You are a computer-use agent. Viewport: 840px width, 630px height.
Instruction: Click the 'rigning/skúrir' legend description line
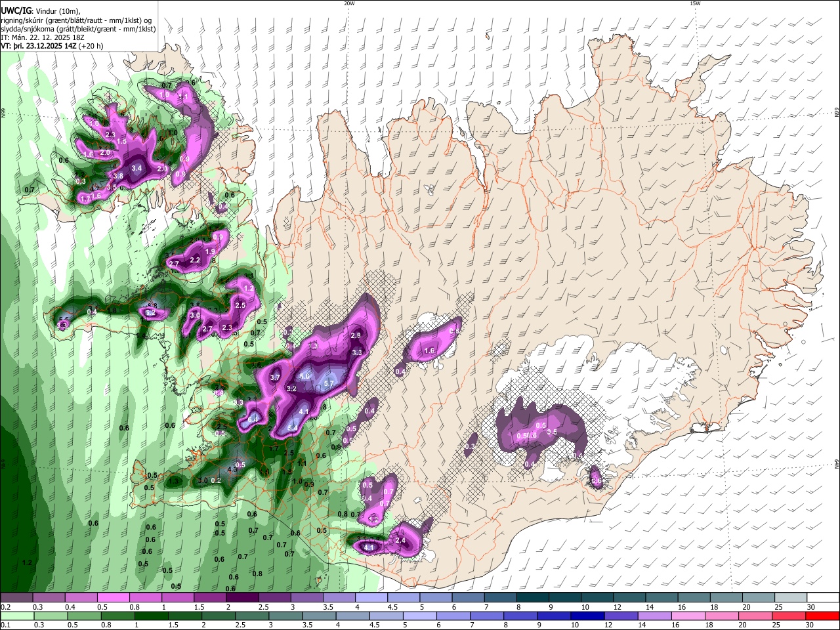click(x=76, y=20)
